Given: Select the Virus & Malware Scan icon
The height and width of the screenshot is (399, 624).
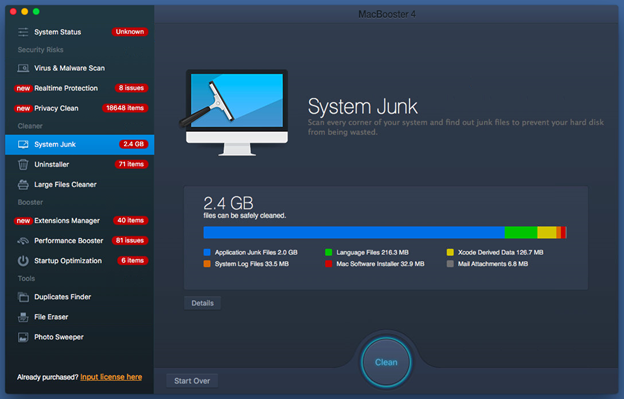Looking at the screenshot, I should (23, 68).
